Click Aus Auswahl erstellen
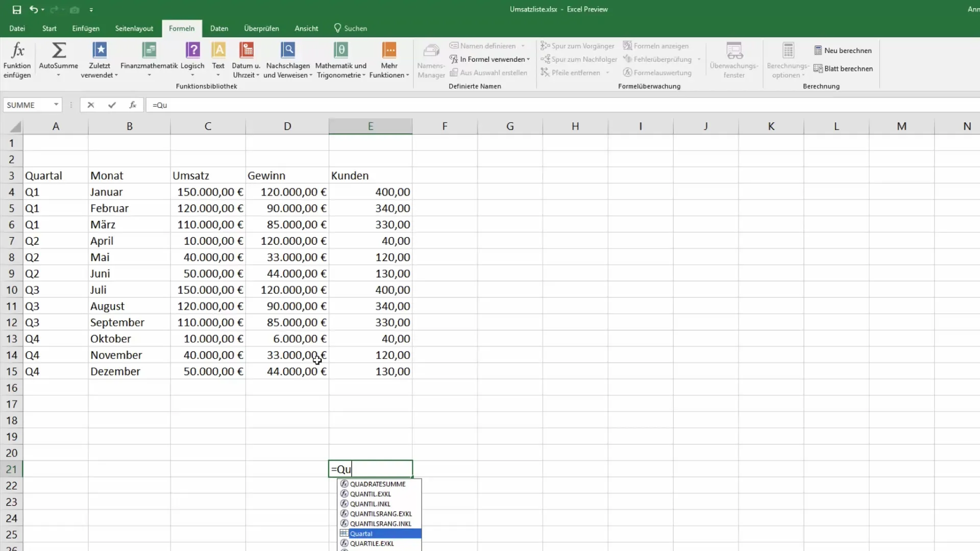Viewport: 980px width, 551px height. [x=488, y=73]
